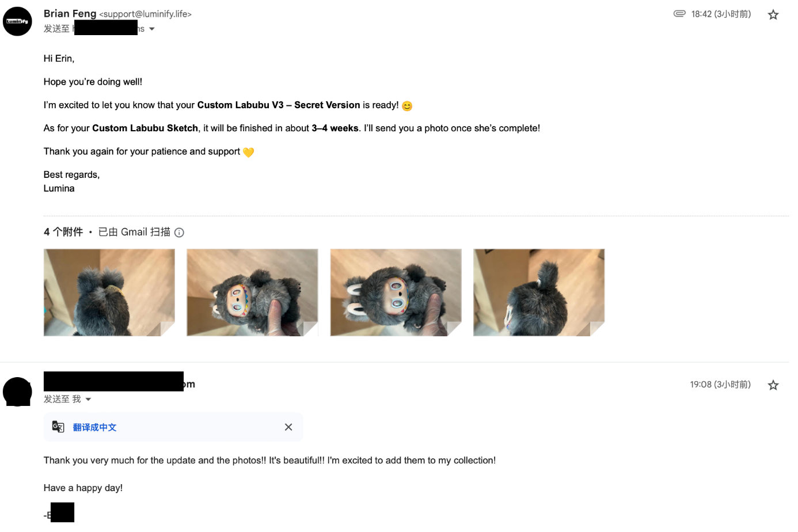Star the reply sent at 19:08

(x=773, y=385)
